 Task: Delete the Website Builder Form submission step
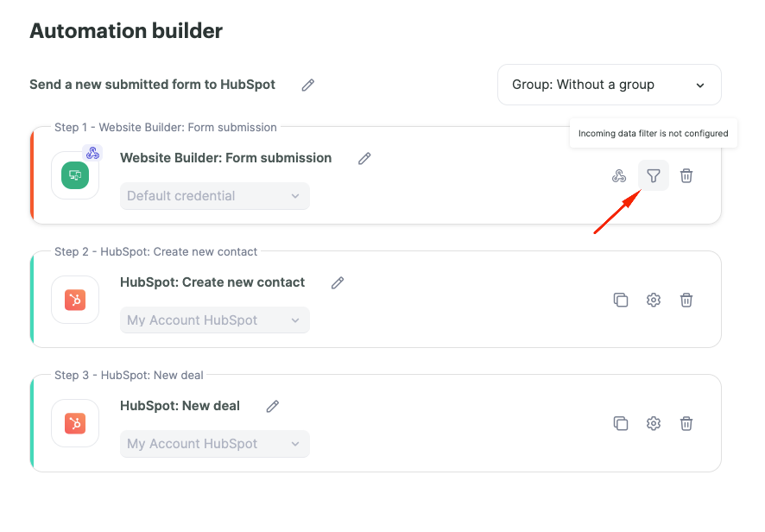coord(686,175)
